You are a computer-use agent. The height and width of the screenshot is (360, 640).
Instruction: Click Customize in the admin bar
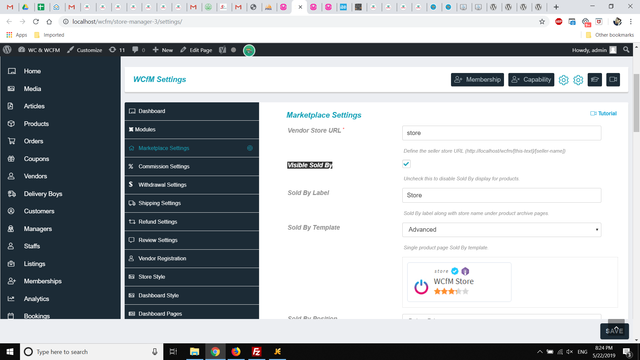[84, 50]
